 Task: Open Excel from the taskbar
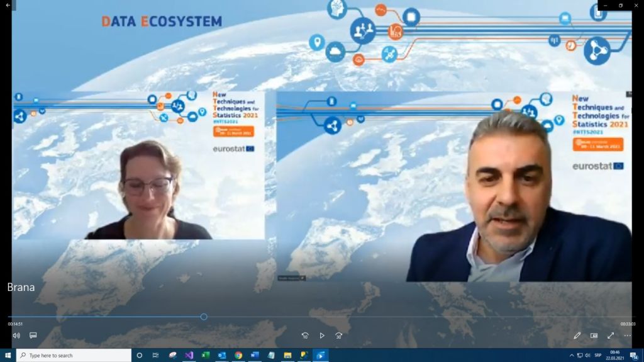tap(206, 355)
